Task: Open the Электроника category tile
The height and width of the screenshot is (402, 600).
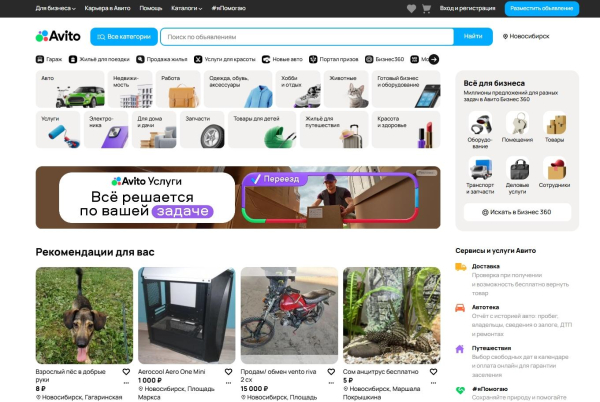Action: pyautogui.click(x=106, y=130)
